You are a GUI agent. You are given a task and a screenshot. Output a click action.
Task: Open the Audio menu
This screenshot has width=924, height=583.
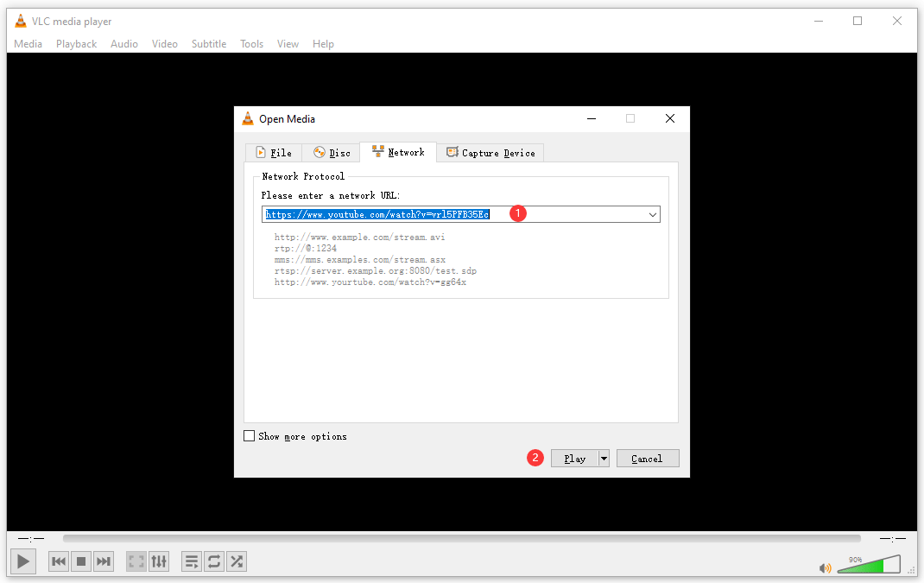[x=124, y=44]
